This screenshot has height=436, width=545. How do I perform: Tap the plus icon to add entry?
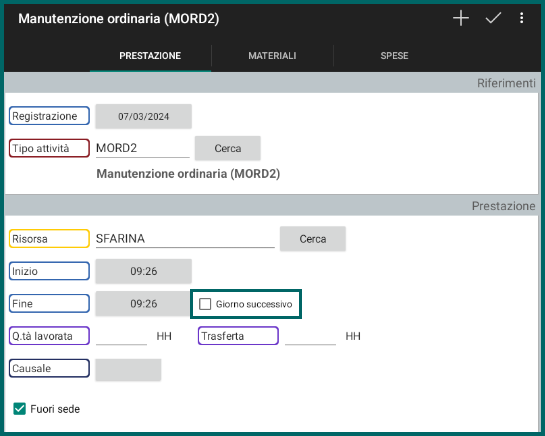click(x=461, y=18)
